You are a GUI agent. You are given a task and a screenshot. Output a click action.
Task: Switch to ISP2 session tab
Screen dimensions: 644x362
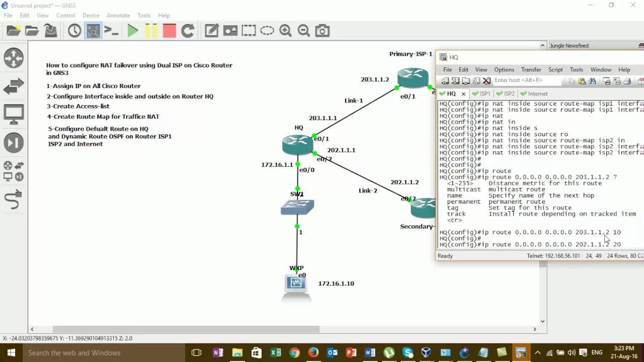506,94
